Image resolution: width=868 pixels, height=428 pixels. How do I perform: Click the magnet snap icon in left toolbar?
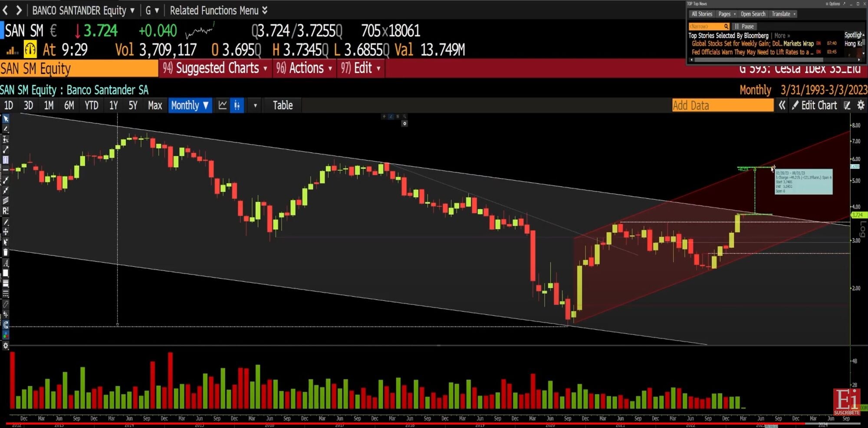pyautogui.click(x=6, y=325)
